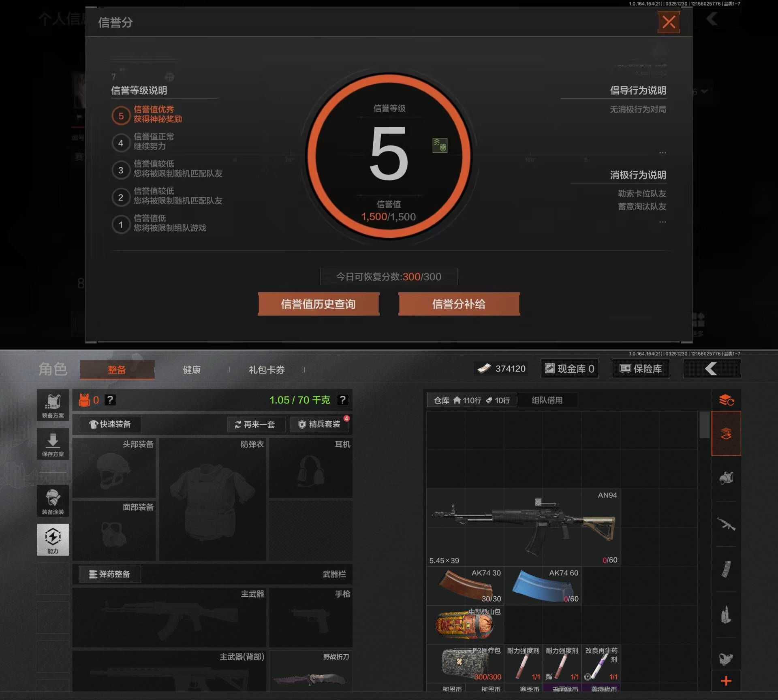Switch to the 组队借用 tab
Viewport: 778px width, 700px height.
coord(547,400)
